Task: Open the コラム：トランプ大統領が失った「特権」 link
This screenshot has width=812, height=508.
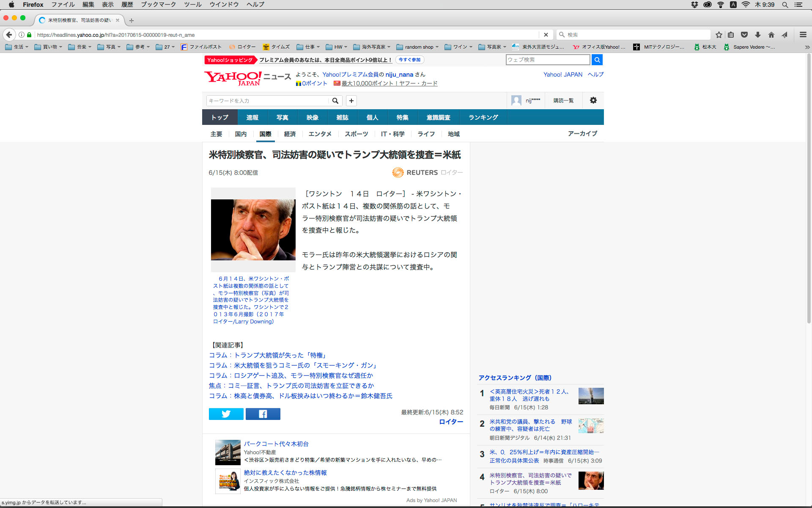Action: click(268, 355)
